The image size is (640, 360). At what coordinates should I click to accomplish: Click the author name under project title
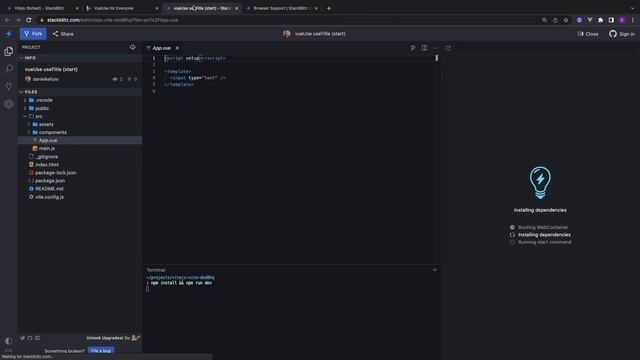(46, 79)
